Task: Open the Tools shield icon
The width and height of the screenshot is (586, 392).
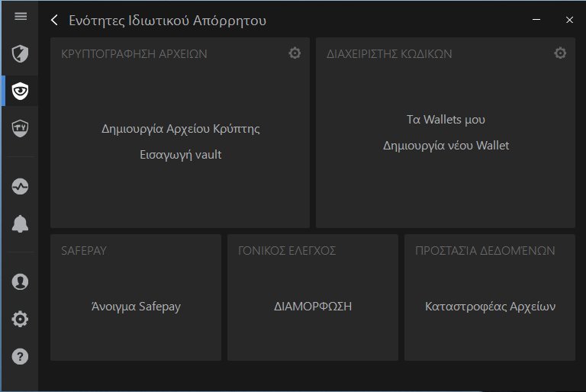Action: tap(20, 128)
